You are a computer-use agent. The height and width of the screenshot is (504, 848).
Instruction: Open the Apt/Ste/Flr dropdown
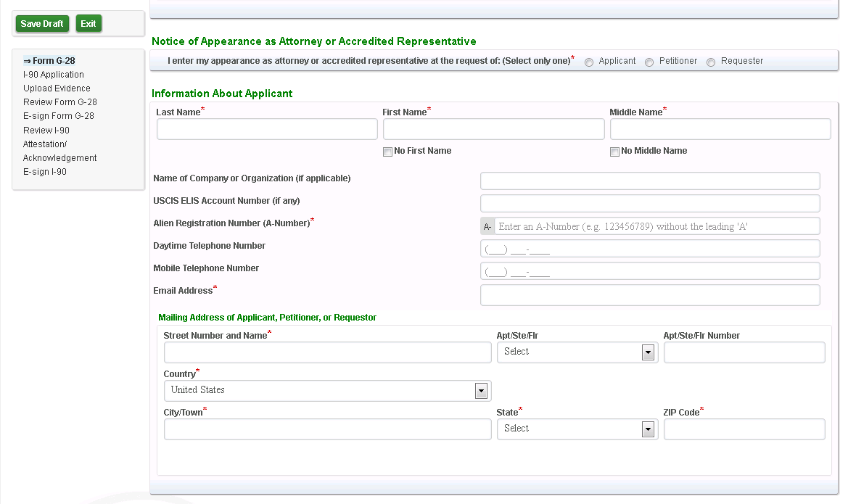pyautogui.click(x=577, y=352)
